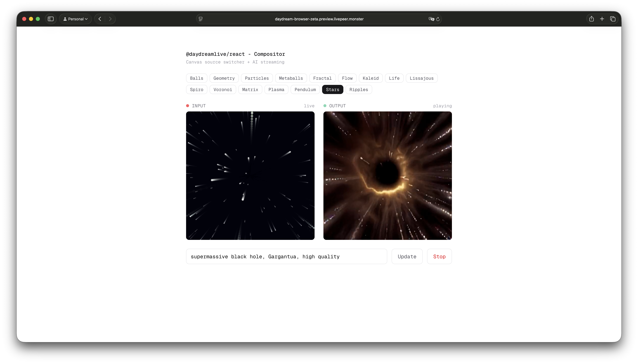Viewport: 638px width, 364px height.
Task: Switch to the Ripples source
Action: [358, 89]
